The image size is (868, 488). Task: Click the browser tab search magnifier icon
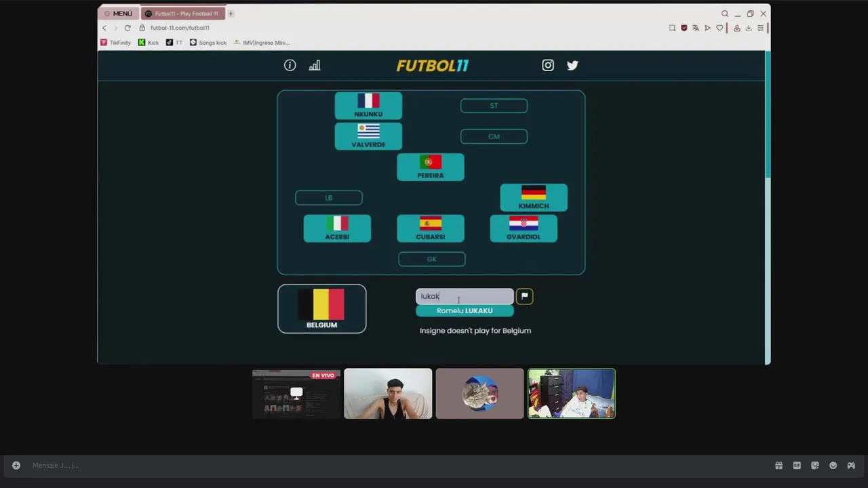click(725, 14)
